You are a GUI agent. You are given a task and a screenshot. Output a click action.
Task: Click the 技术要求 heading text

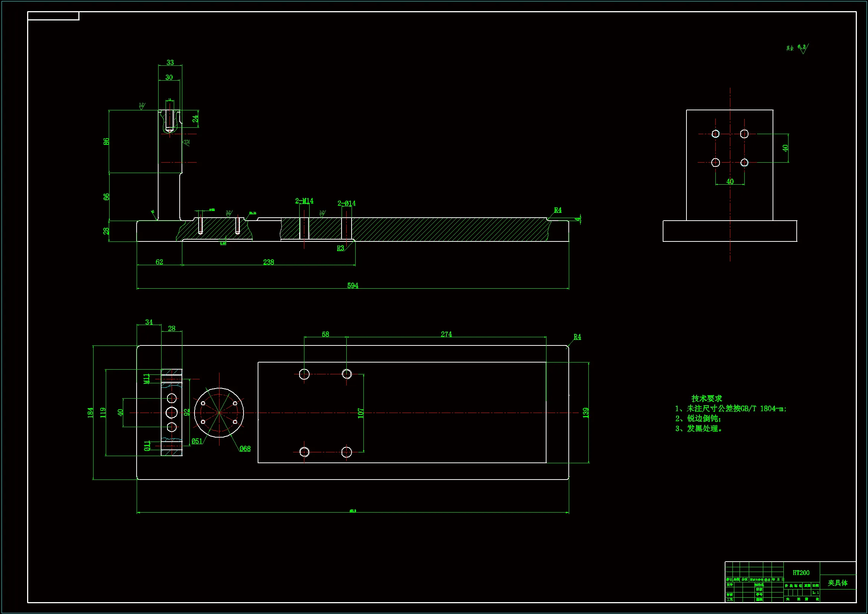tap(706, 398)
